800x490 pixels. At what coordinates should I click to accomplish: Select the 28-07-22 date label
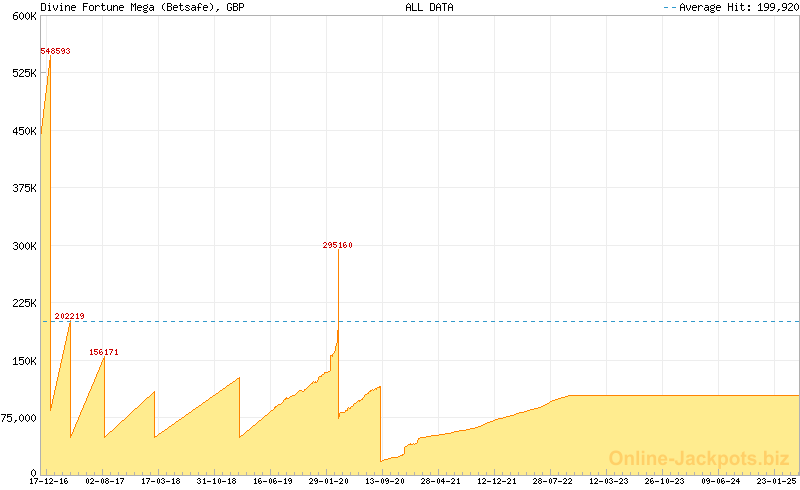(x=553, y=481)
